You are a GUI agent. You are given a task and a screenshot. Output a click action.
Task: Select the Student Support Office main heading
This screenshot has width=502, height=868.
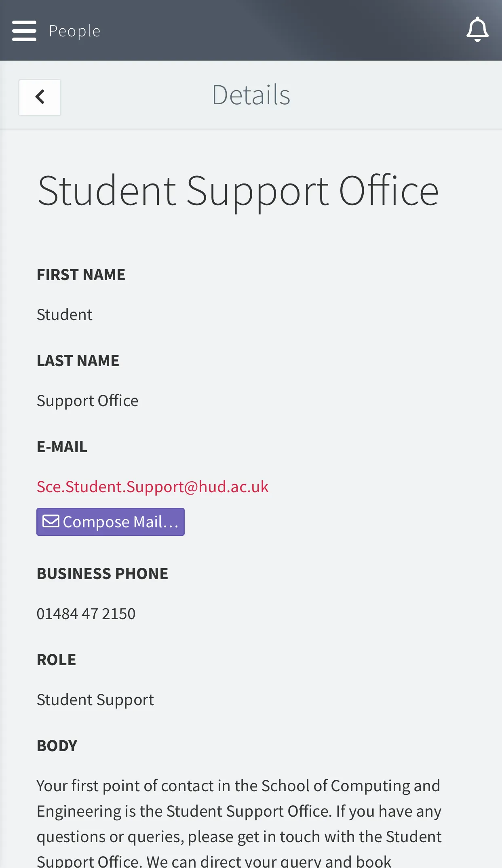pyautogui.click(x=238, y=191)
